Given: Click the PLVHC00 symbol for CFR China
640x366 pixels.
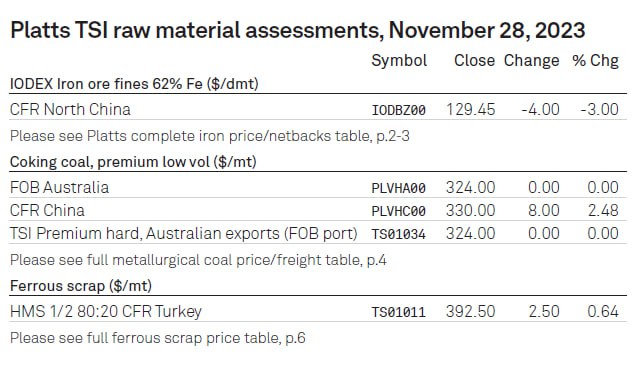Looking at the screenshot, I should [x=398, y=211].
